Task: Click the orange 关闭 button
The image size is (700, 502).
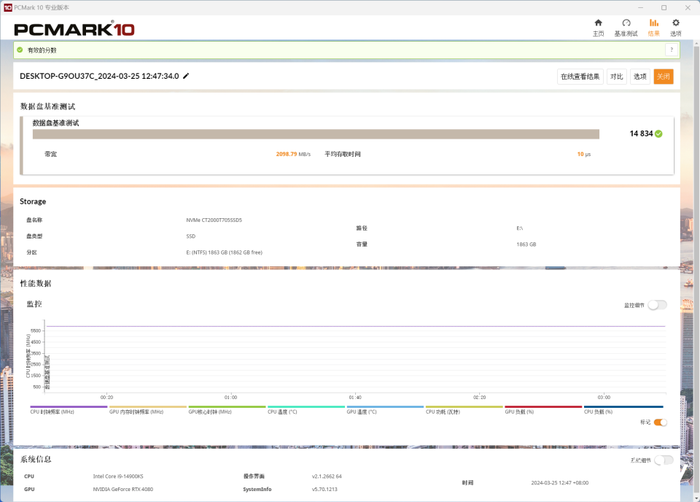Action: [x=663, y=76]
